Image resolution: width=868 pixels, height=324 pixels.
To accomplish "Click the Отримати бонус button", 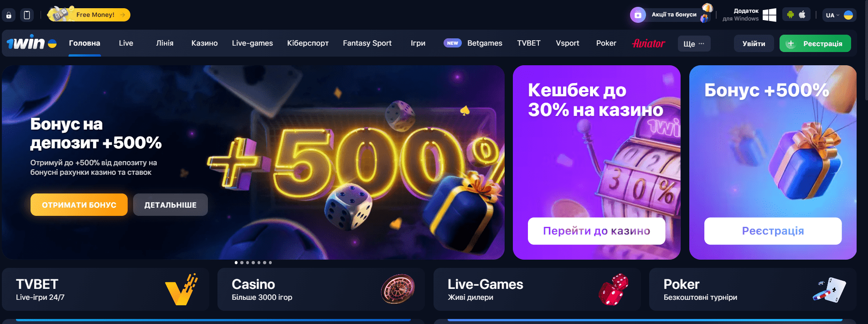I will click(x=79, y=205).
